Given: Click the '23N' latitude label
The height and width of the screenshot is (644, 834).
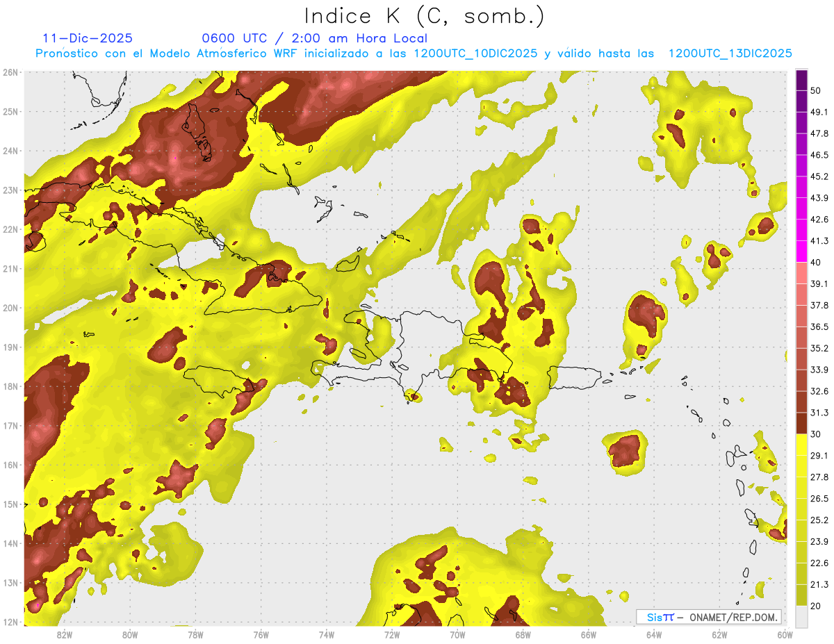Looking at the screenshot, I should pyautogui.click(x=10, y=190).
